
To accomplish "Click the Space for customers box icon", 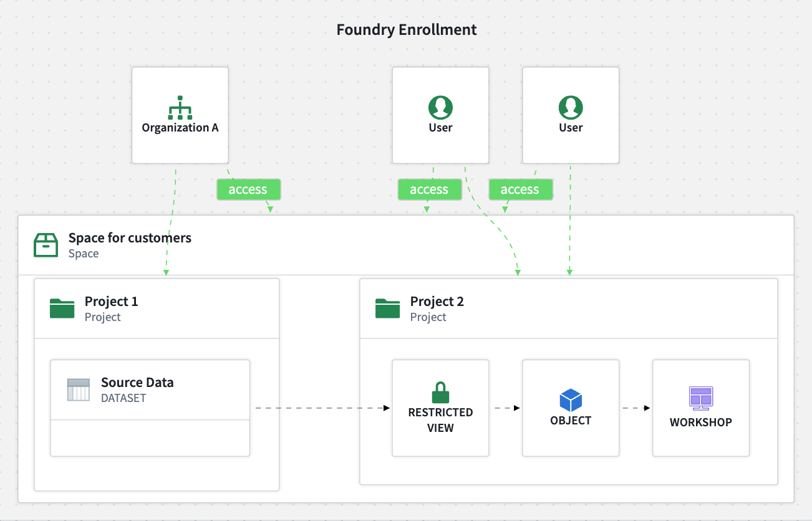I will pyautogui.click(x=46, y=246).
